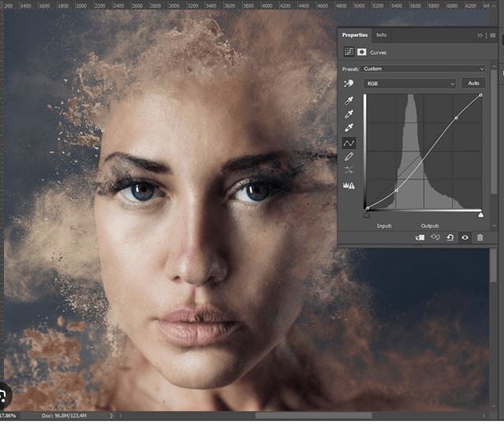The width and height of the screenshot is (504, 425).
Task: Switch to the Info tab
Action: tap(381, 35)
